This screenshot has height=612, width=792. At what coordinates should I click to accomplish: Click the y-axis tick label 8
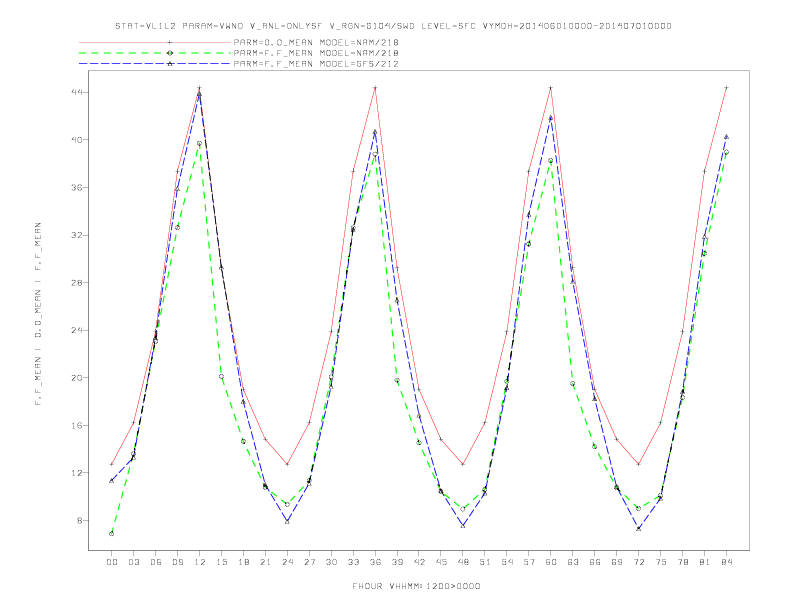coord(80,521)
